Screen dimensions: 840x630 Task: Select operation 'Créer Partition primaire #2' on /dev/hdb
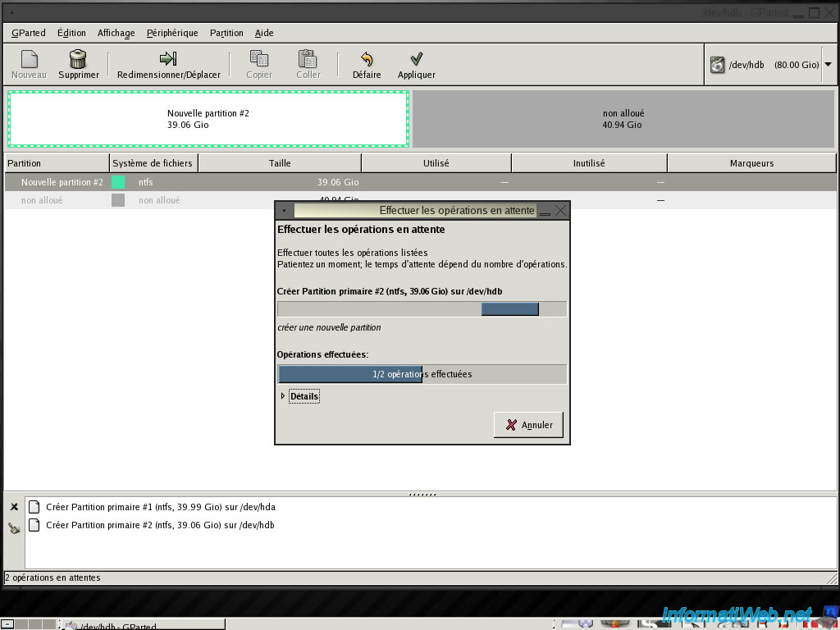pos(160,525)
